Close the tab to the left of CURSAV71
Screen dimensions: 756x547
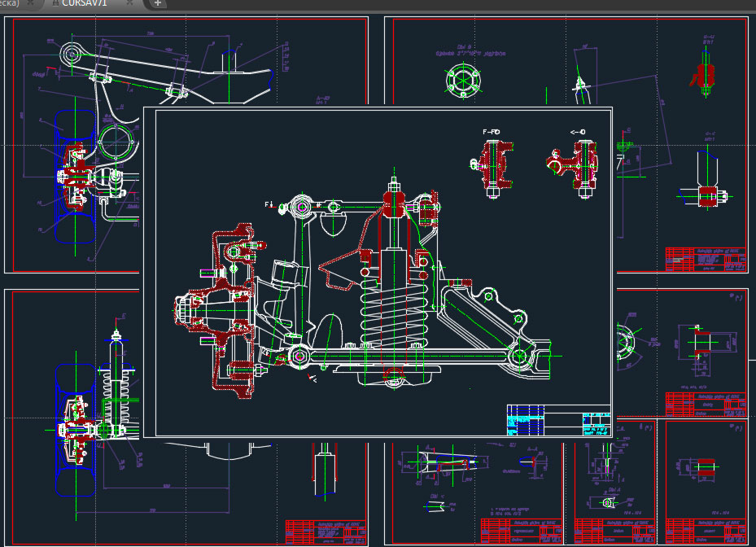tap(31, 2)
